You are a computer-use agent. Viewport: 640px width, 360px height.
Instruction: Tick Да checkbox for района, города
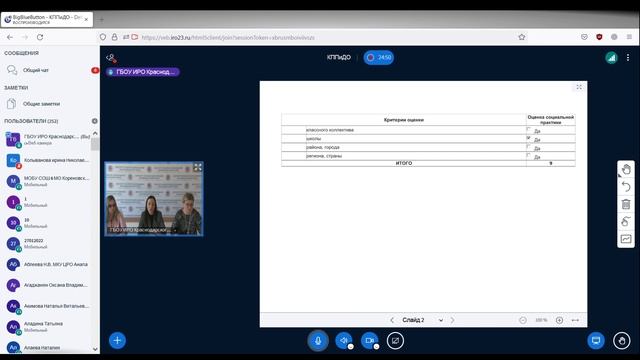pyautogui.click(x=528, y=147)
